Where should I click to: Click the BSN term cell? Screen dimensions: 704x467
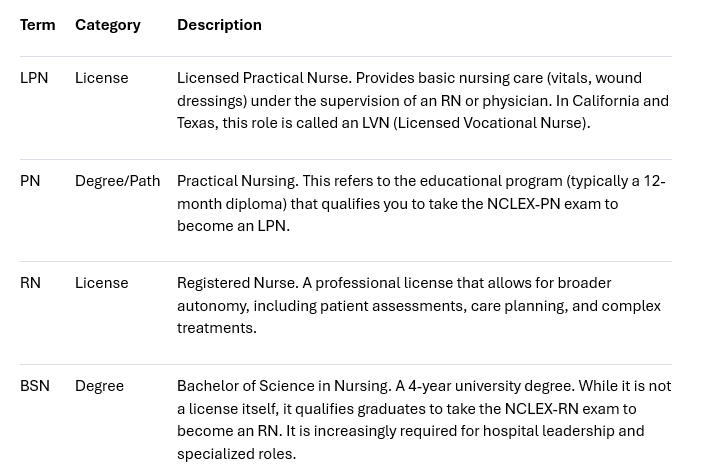35,386
